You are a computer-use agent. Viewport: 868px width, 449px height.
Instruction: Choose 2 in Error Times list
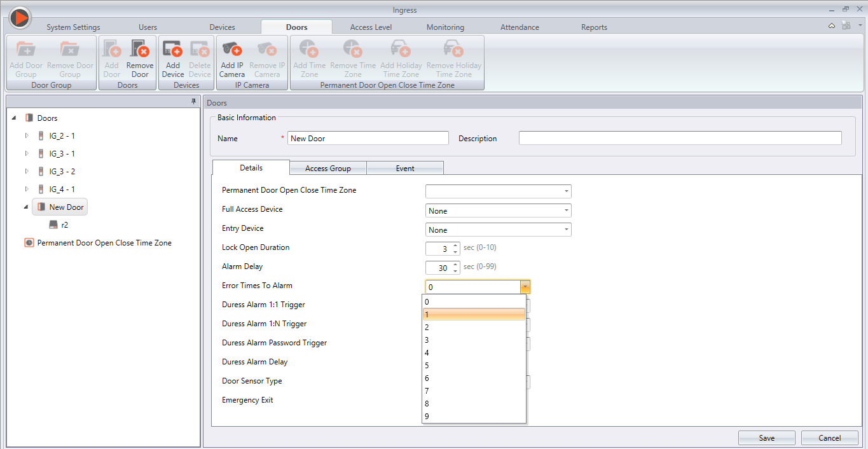[474, 328]
